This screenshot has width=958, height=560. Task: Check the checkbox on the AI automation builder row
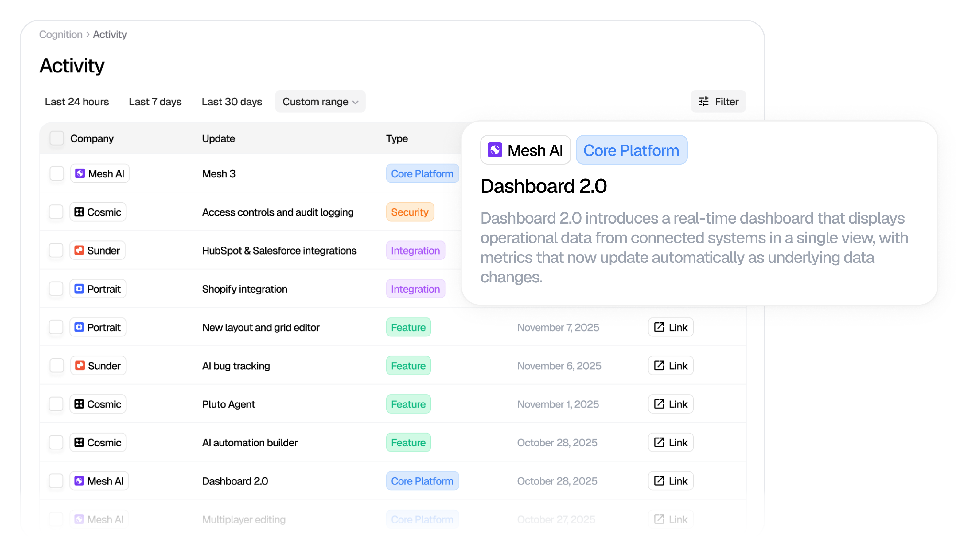click(56, 442)
